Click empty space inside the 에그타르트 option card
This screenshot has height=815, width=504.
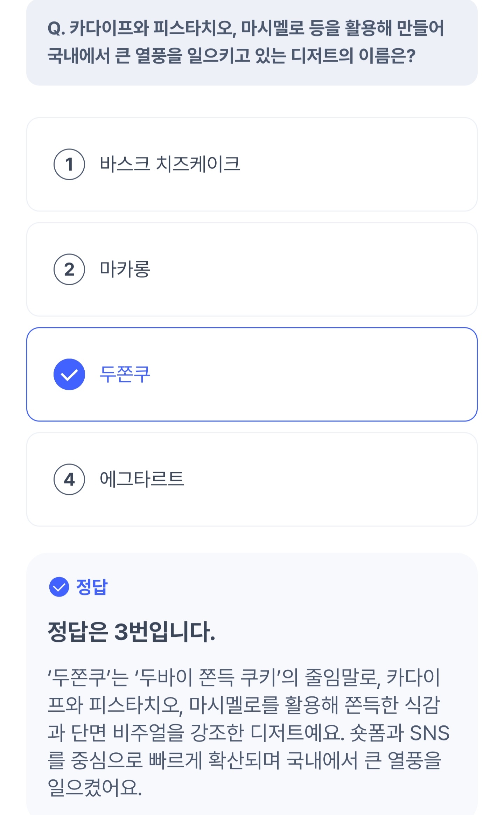(x=315, y=479)
